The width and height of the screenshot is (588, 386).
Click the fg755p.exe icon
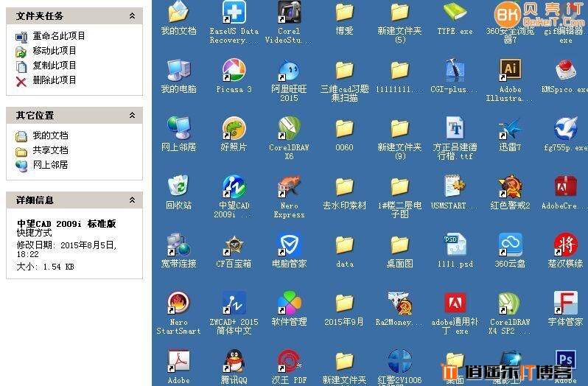[x=565, y=127]
